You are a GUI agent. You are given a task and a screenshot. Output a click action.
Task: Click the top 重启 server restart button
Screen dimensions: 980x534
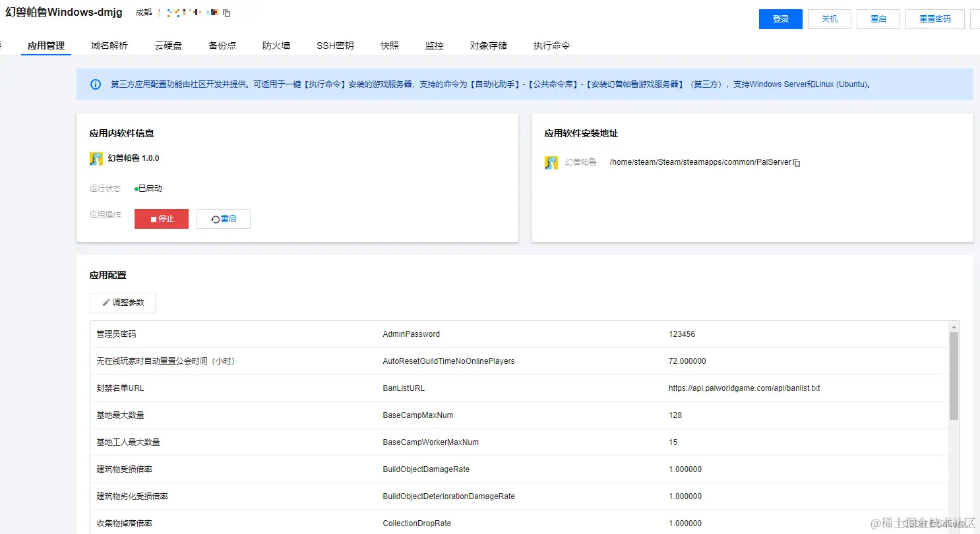point(878,19)
